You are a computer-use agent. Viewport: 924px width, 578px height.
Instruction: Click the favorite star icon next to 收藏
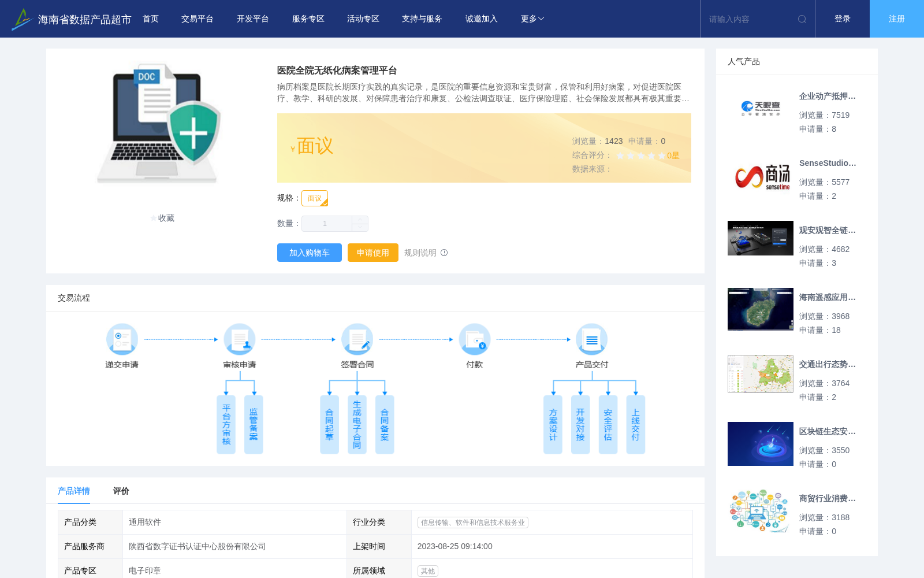(154, 218)
